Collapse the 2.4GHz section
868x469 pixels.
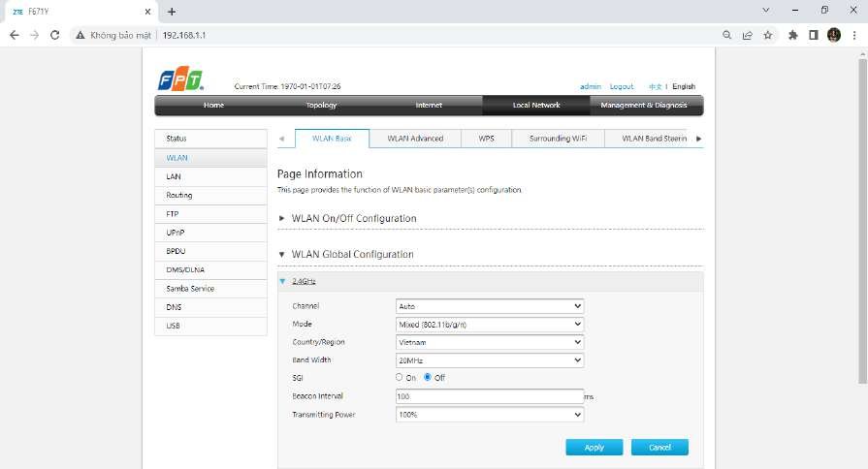[x=304, y=281]
